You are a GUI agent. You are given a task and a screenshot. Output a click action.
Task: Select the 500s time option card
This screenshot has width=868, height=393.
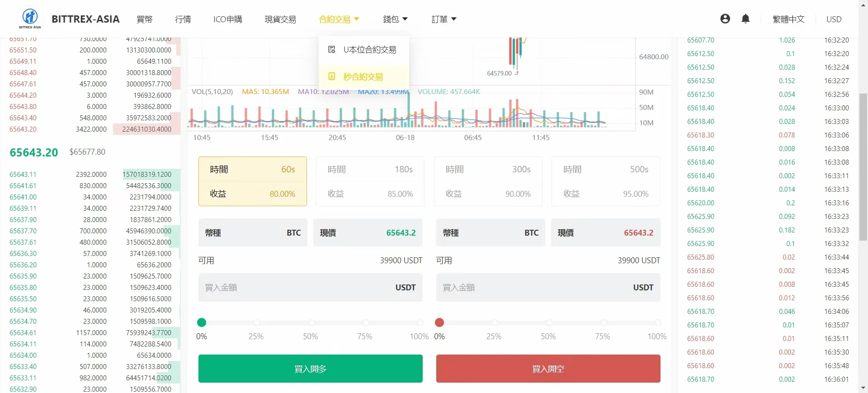click(606, 181)
